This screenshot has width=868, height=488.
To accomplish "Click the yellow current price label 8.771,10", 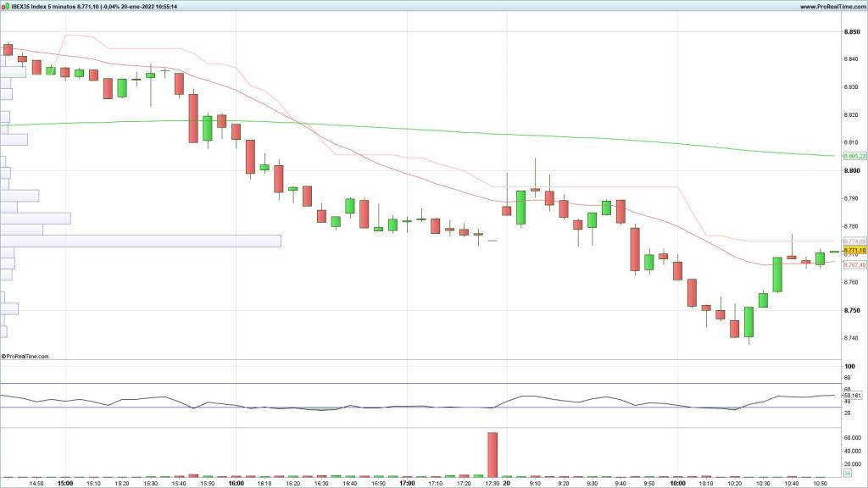I will (x=854, y=250).
